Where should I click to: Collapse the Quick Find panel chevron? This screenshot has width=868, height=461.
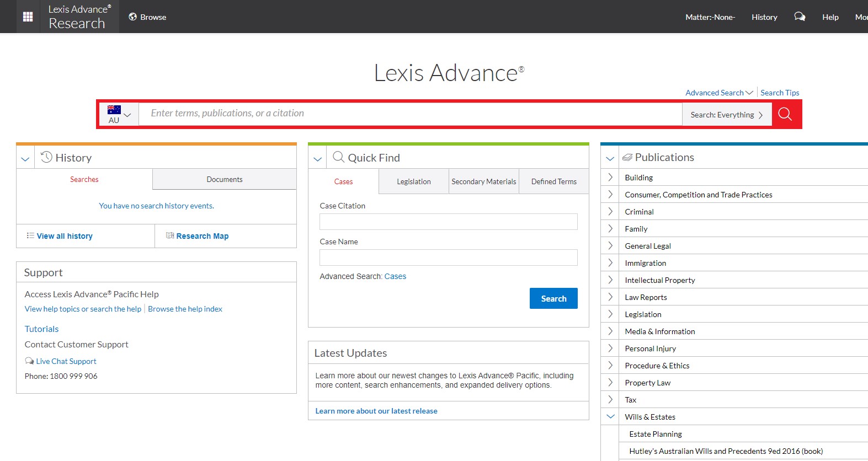[x=317, y=158]
